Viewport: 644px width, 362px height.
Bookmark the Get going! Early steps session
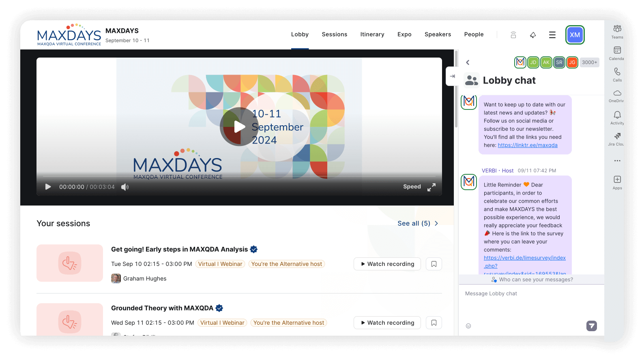(434, 264)
